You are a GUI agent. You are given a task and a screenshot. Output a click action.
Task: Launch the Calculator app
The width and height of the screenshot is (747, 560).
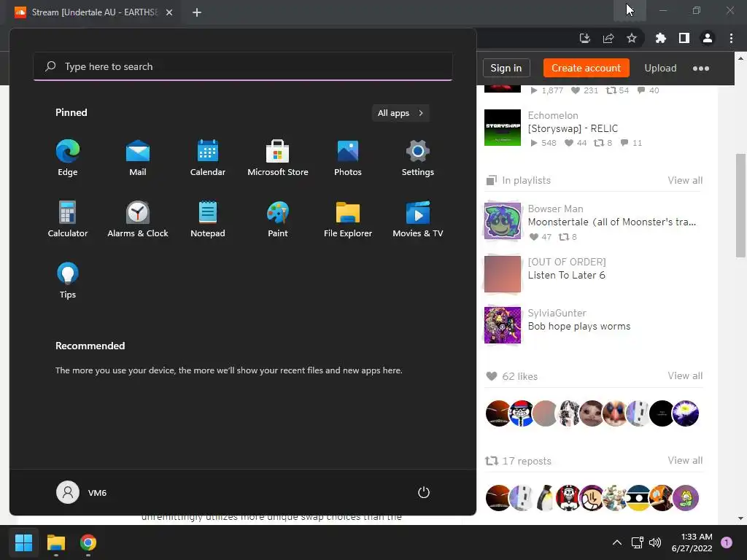tap(68, 219)
